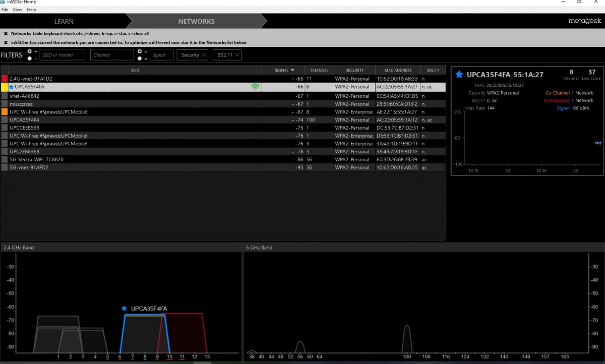This screenshot has width=605, height=364.
Task: Click MAC address DC:53:7C:B7:D2:31
Action: click(397, 128)
